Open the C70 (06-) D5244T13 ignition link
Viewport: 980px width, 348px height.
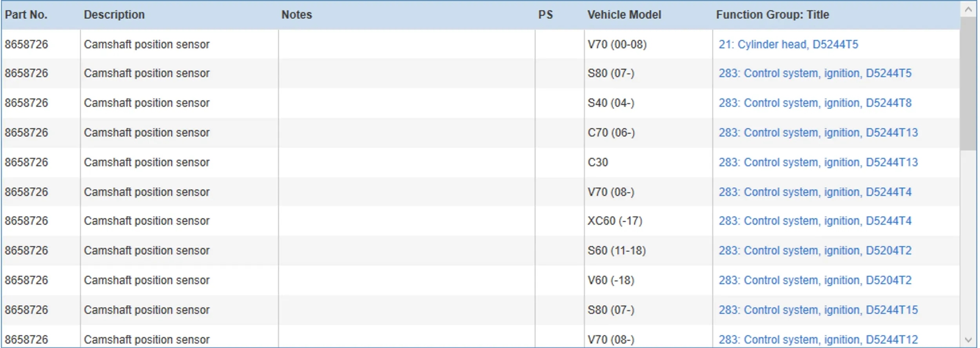point(818,133)
